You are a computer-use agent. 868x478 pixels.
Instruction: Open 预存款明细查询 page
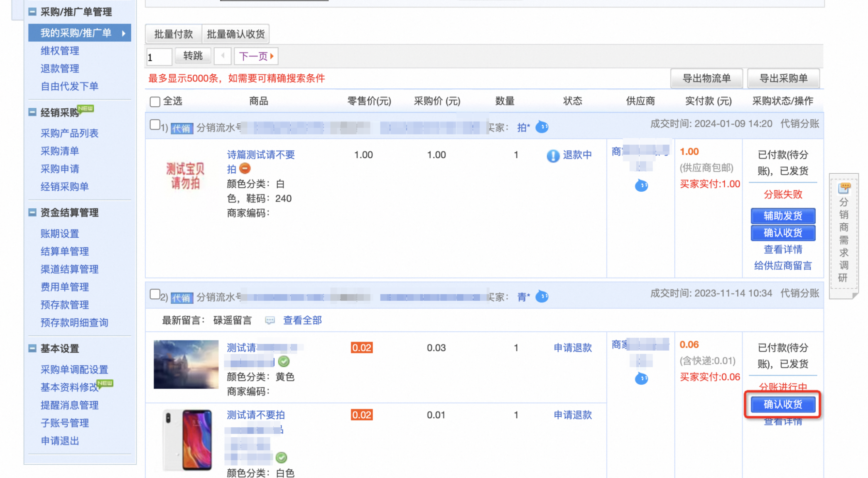74,323
